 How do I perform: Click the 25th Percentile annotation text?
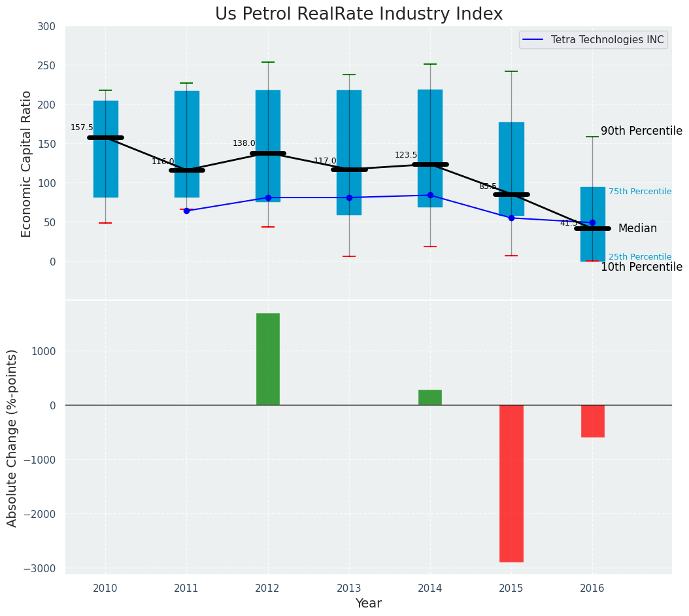[639, 257]
